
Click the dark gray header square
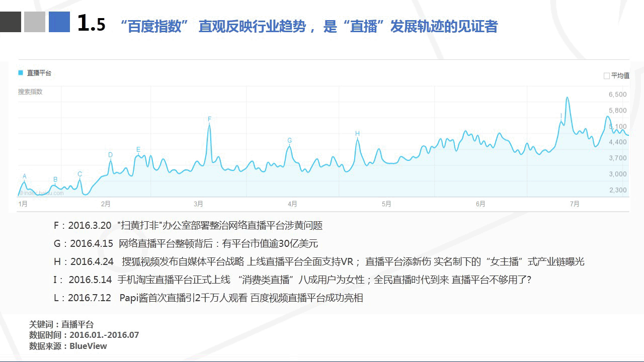coord(11,22)
